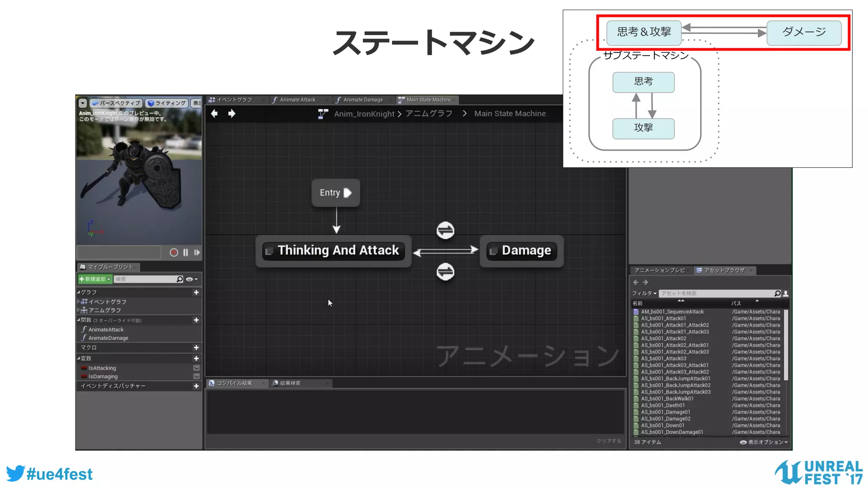Add a new variable with the 変数 plus
This screenshot has height=488, width=868.
pyautogui.click(x=196, y=358)
